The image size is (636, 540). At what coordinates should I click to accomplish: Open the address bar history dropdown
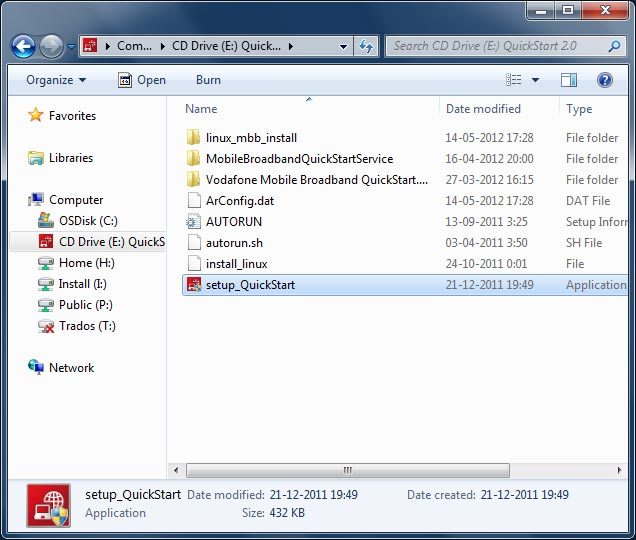(x=343, y=47)
